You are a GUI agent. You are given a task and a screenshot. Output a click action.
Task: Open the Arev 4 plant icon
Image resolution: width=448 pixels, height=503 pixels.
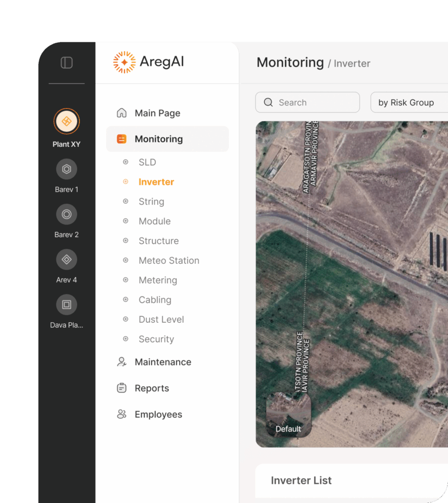coord(67,259)
